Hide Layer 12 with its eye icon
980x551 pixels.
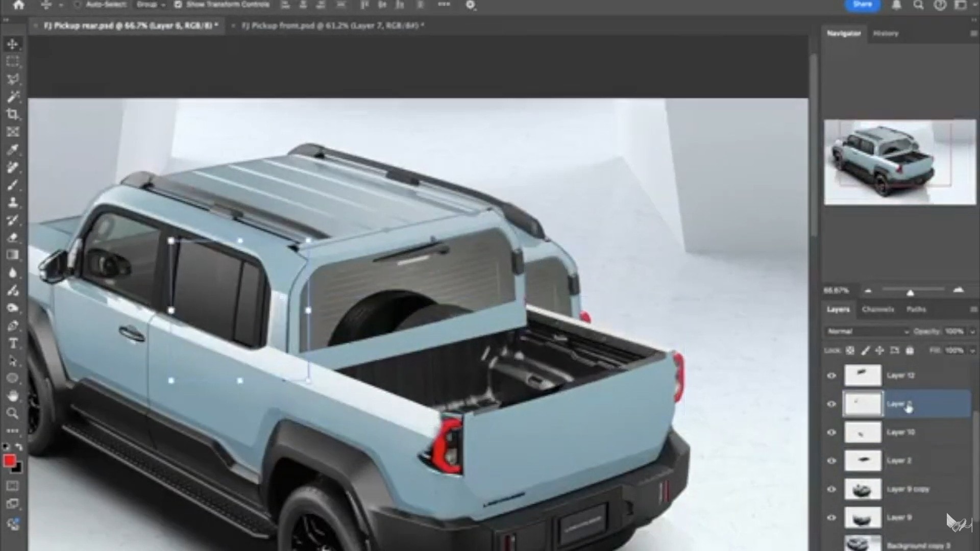831,375
